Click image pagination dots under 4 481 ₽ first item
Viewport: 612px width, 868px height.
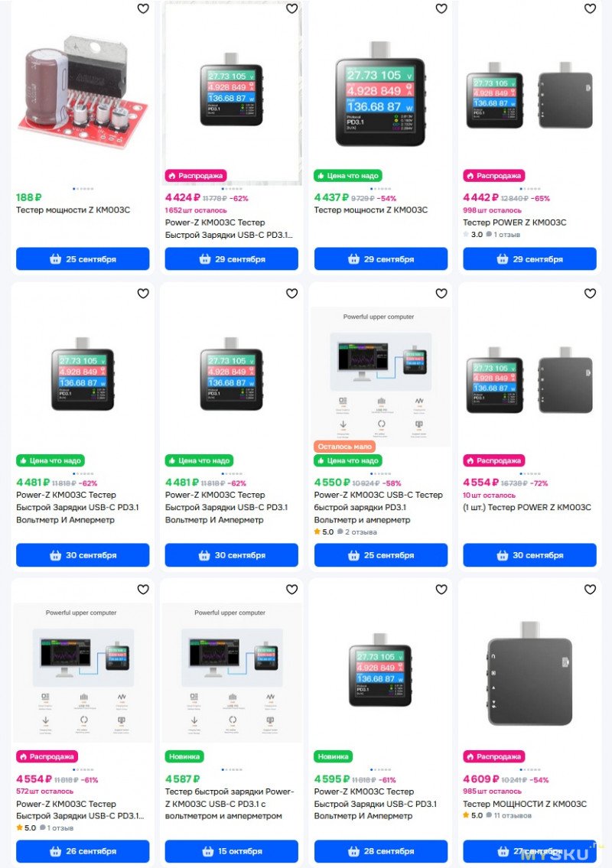(x=83, y=474)
